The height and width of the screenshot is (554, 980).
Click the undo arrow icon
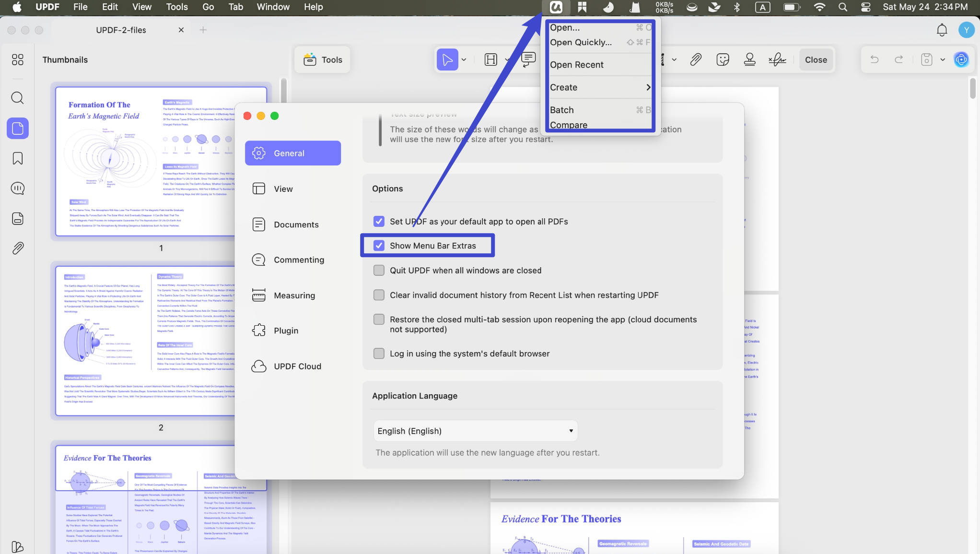coord(875,59)
